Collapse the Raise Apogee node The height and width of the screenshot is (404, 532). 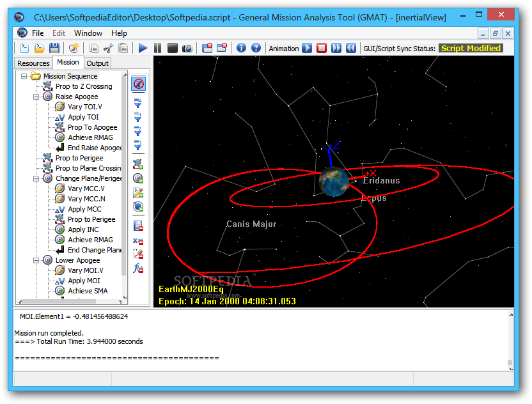click(36, 97)
